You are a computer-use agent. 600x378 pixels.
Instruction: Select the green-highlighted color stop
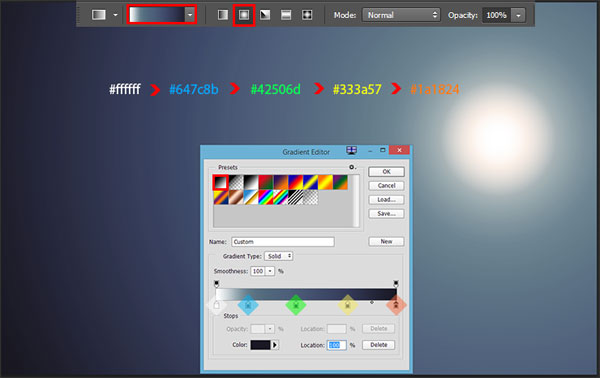(x=296, y=305)
